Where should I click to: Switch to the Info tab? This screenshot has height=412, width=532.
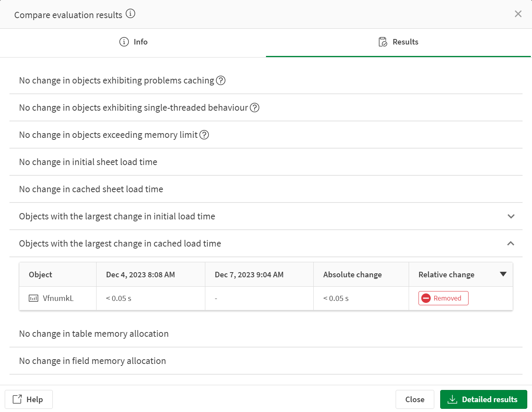(x=133, y=42)
